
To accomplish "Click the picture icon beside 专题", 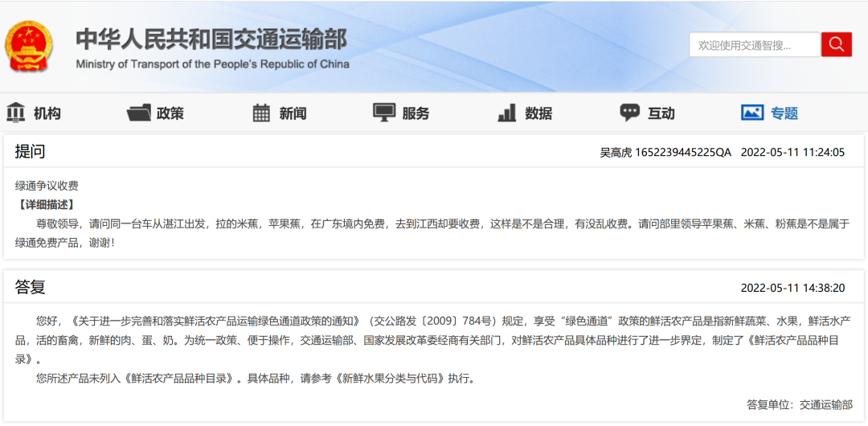I will pos(752,113).
